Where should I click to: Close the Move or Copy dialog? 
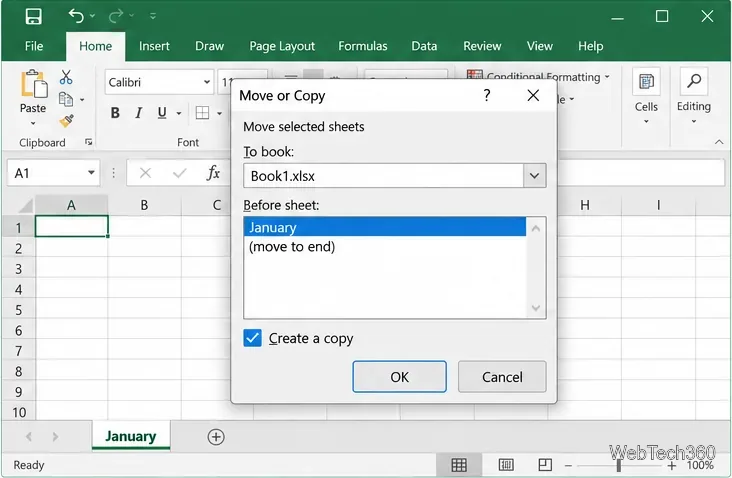pos(533,96)
